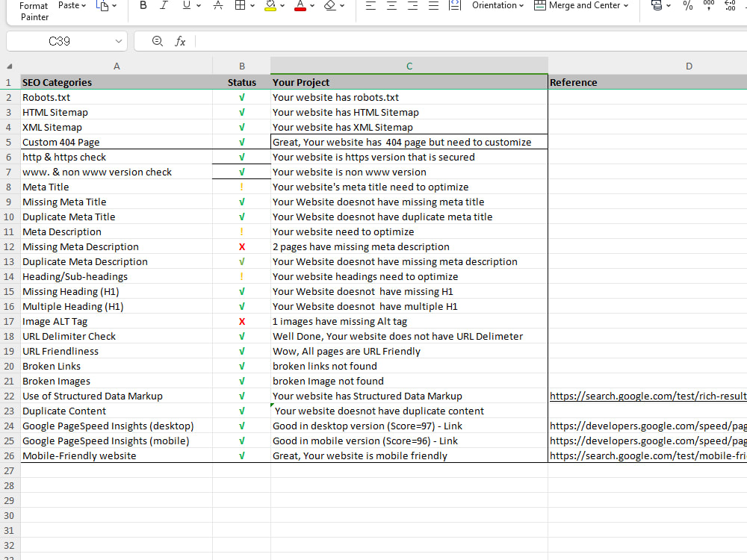Click the red X in Image ALT Tag row
The height and width of the screenshot is (560, 747).
(241, 321)
